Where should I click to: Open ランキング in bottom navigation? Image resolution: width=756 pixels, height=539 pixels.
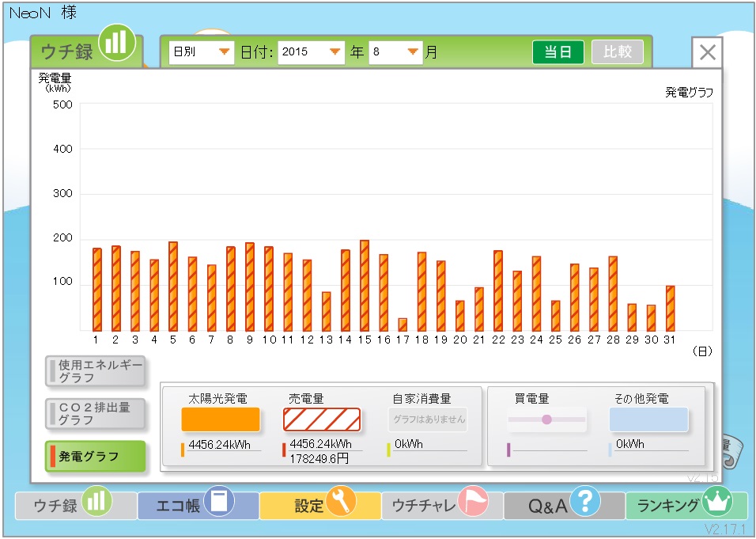tap(686, 506)
